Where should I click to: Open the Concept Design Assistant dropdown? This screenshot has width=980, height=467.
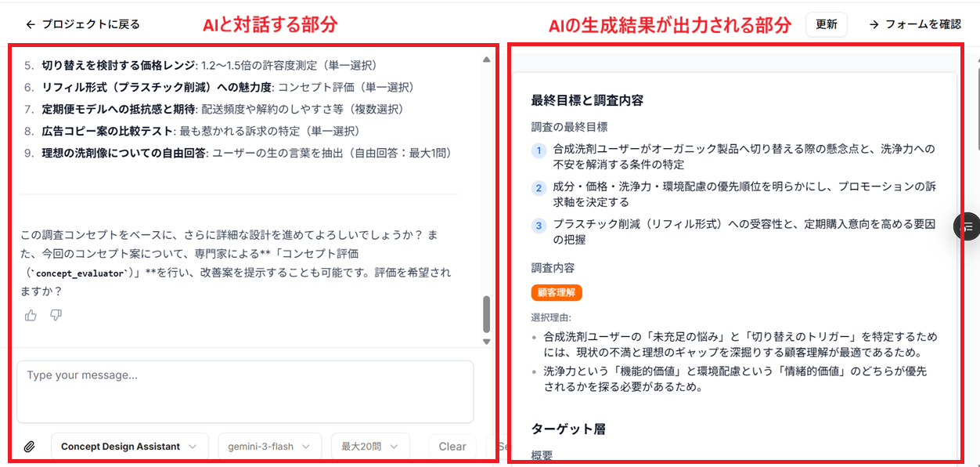(130, 447)
